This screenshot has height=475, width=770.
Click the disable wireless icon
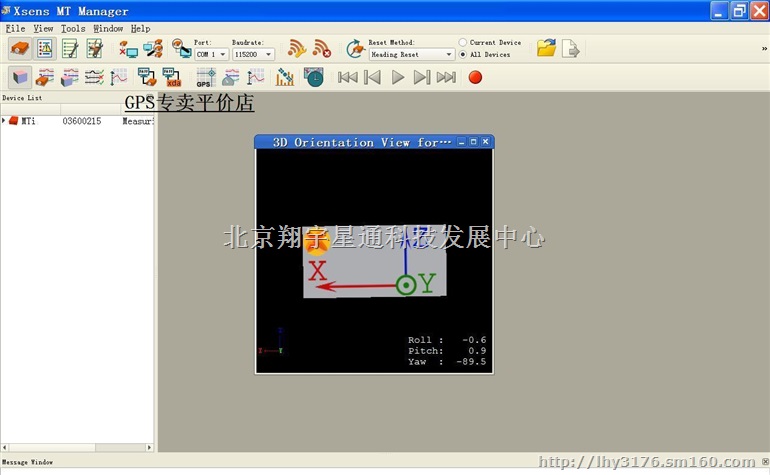click(x=322, y=49)
